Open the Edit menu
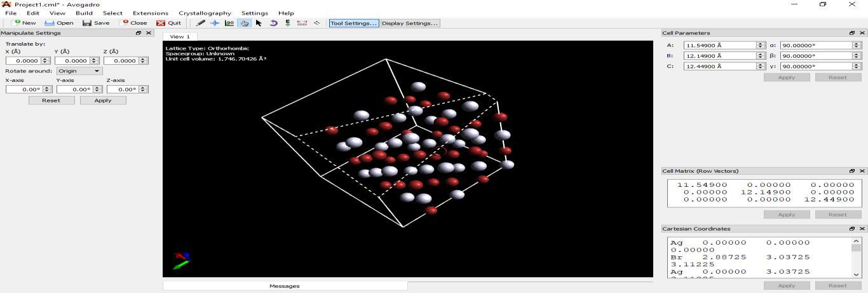The image size is (868, 293). (33, 13)
